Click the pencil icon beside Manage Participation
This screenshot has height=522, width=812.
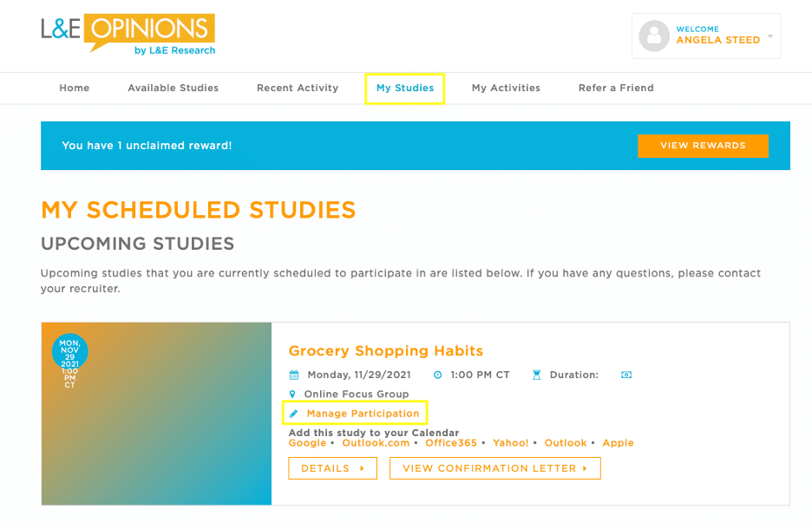(x=293, y=414)
